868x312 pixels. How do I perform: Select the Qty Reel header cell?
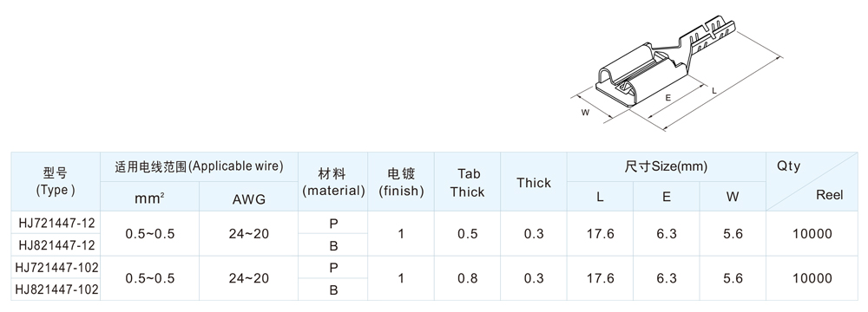[x=812, y=181]
